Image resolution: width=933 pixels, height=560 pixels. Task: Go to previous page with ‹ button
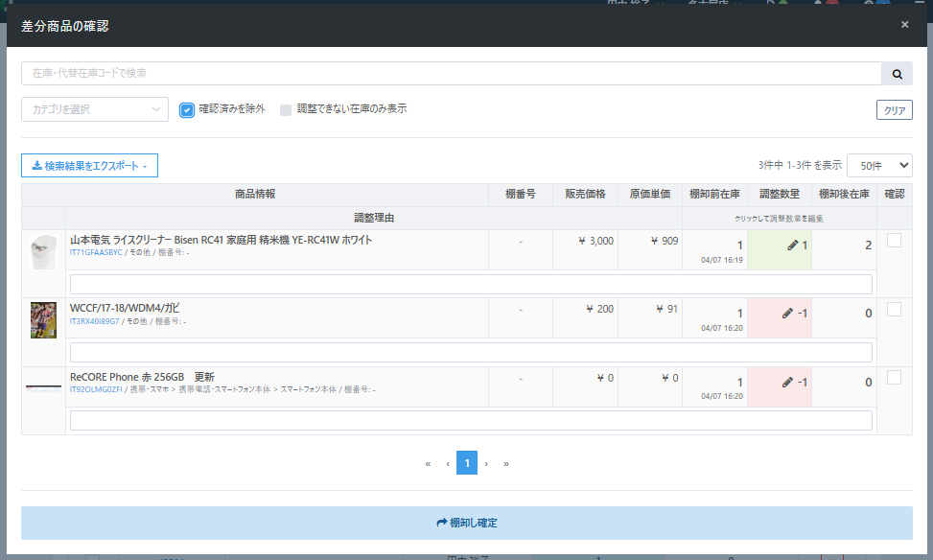pyautogui.click(x=448, y=463)
